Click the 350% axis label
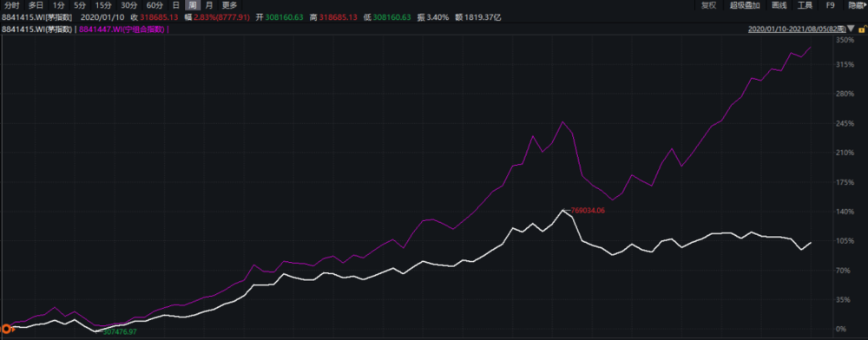The image size is (868, 340). coord(845,41)
